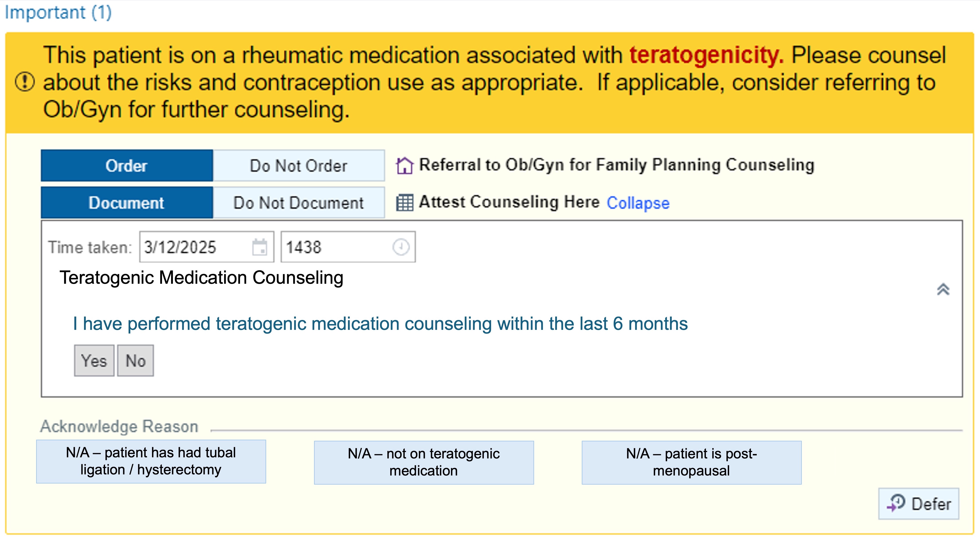Select Document for counseling attestation
The image size is (980, 540).
127,203
